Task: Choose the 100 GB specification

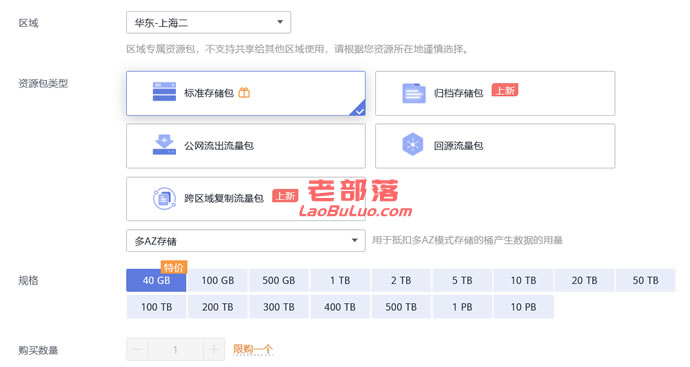Action: click(218, 280)
